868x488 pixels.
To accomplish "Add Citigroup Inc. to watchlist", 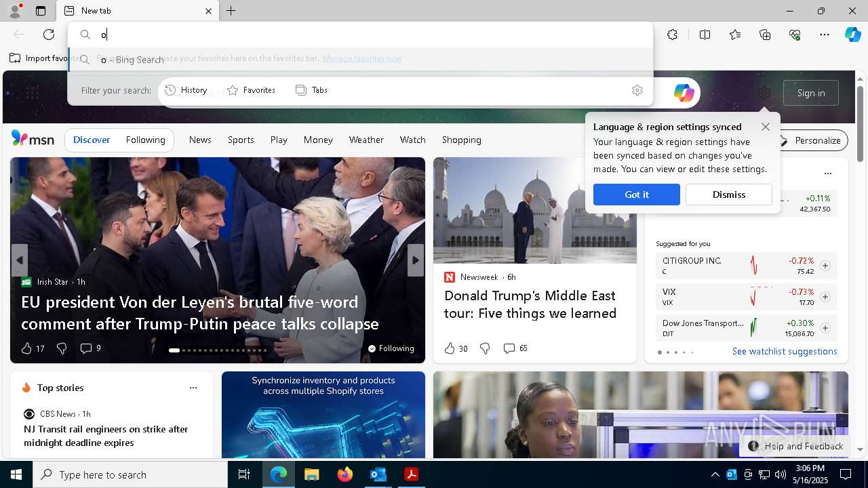I will pyautogui.click(x=825, y=266).
